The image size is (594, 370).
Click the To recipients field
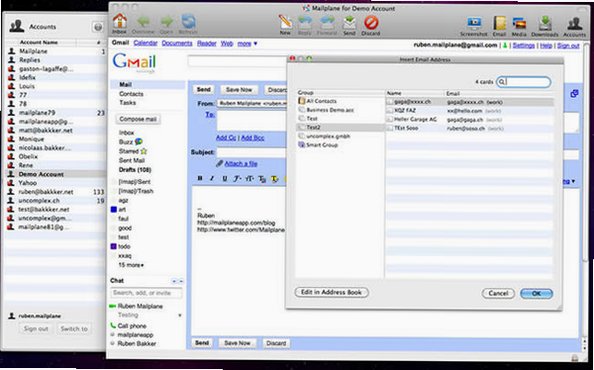pos(252,121)
